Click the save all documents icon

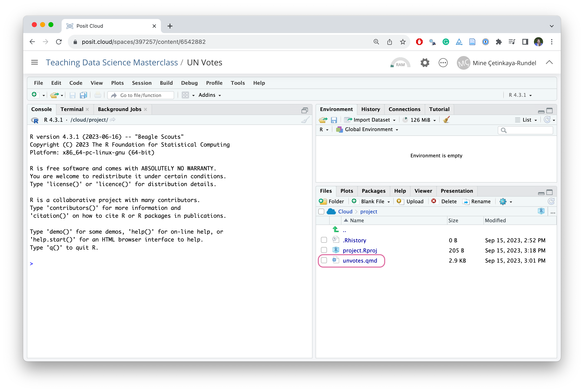click(x=83, y=95)
